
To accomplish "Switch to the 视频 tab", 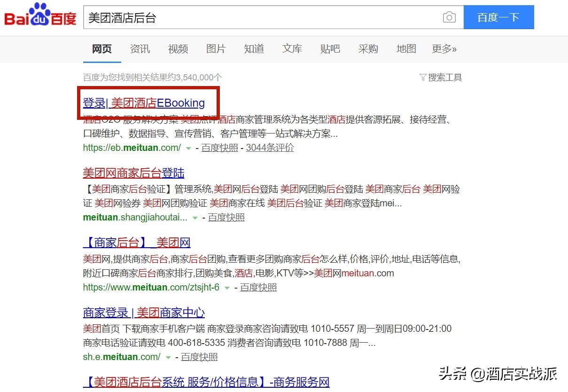I will [178, 48].
